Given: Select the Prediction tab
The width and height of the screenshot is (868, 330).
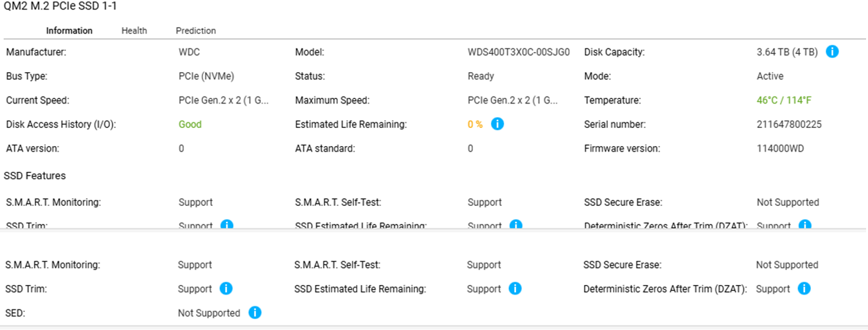Looking at the screenshot, I should pos(196,31).
